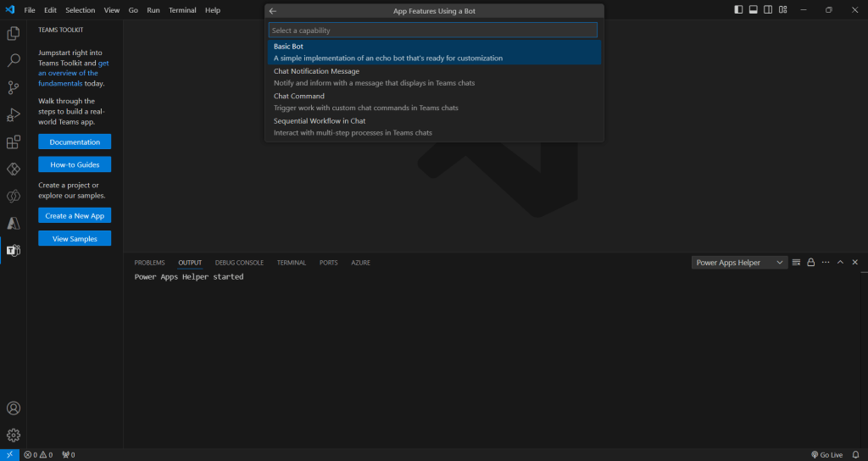Screen dimensions: 868x461
Task: Click the Select a capability input field
Action: click(433, 31)
